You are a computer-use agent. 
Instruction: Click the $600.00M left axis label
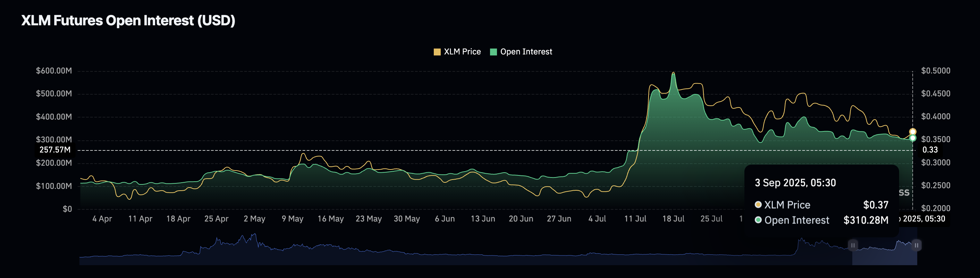[54, 71]
